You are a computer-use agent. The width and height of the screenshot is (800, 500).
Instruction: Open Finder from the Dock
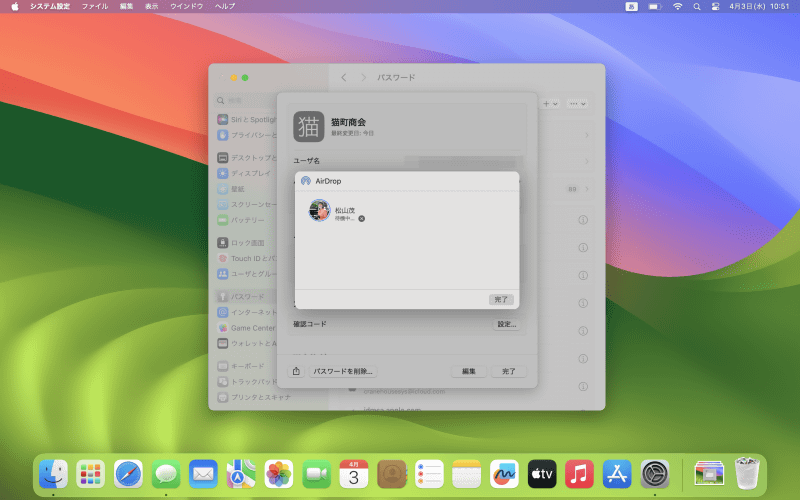coord(53,474)
